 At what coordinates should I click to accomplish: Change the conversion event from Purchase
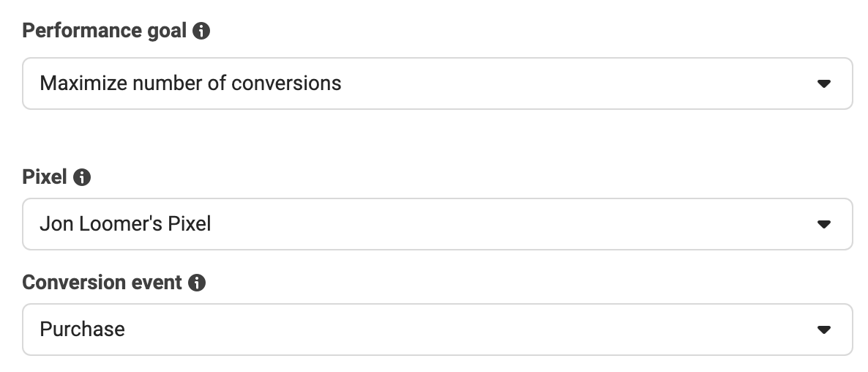[438, 330]
